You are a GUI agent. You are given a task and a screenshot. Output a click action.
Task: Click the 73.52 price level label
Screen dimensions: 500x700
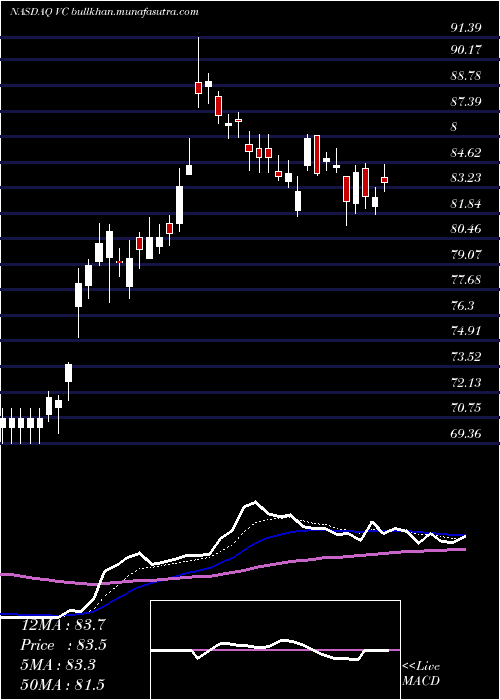(466, 357)
